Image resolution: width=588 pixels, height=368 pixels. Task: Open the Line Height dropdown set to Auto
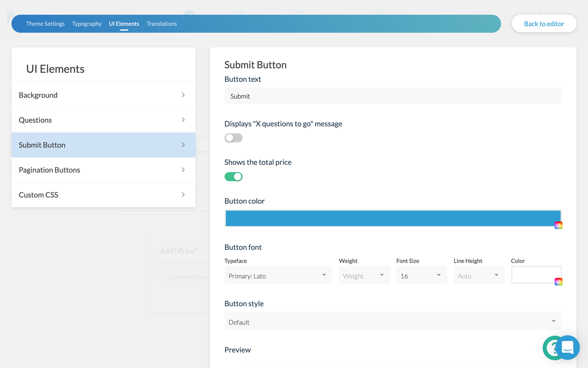478,275
